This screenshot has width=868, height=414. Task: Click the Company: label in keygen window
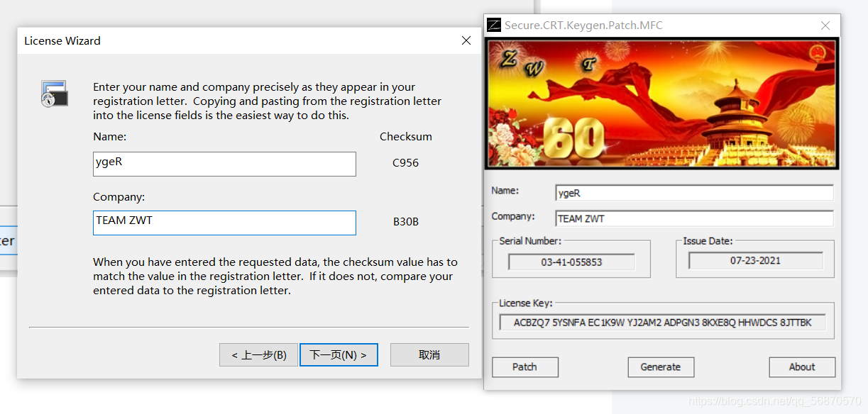513,216
